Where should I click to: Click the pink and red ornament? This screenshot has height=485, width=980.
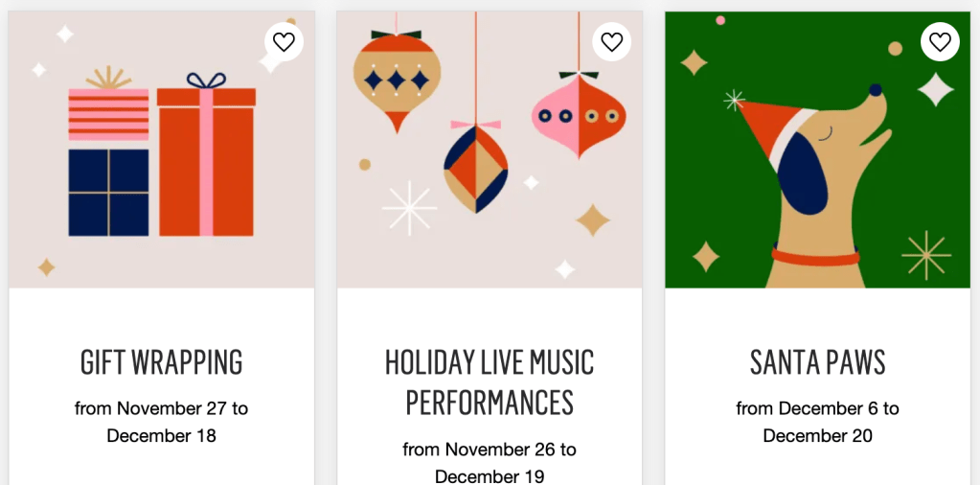click(578, 116)
